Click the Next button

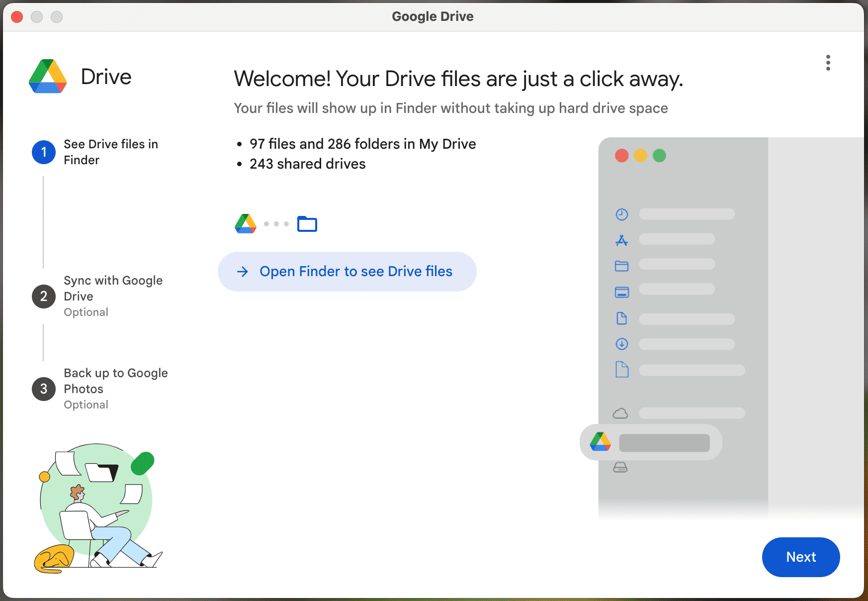click(800, 557)
